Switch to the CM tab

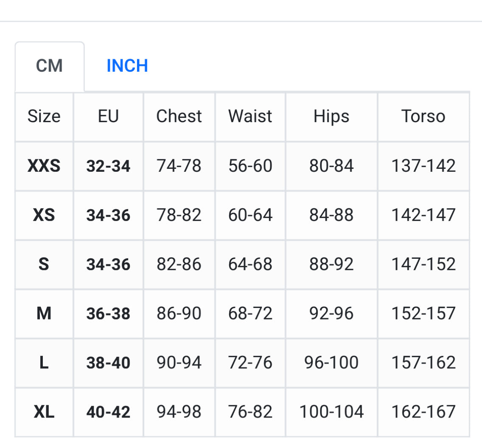[x=50, y=66]
